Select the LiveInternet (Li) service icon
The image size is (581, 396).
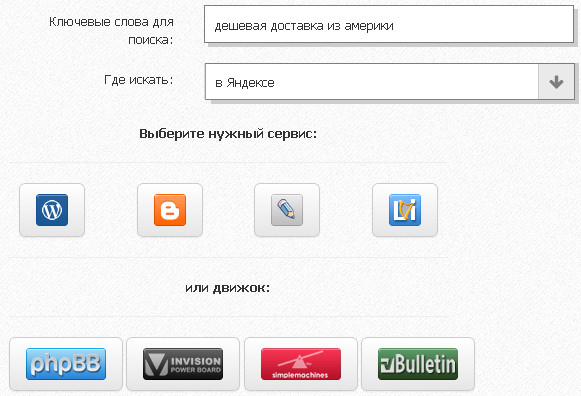[x=405, y=210]
